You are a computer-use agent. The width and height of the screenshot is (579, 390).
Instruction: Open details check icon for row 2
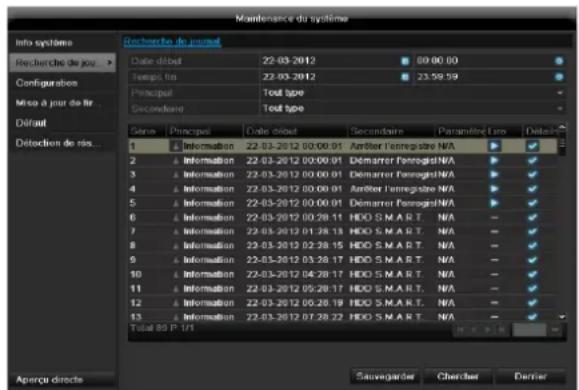[532, 161]
